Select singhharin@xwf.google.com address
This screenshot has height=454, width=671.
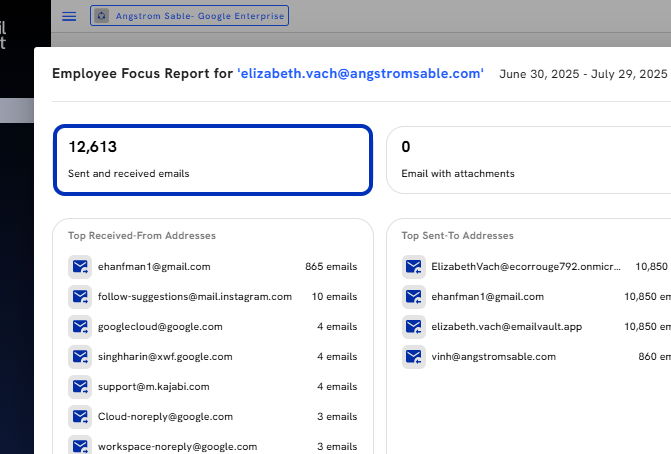coord(165,357)
